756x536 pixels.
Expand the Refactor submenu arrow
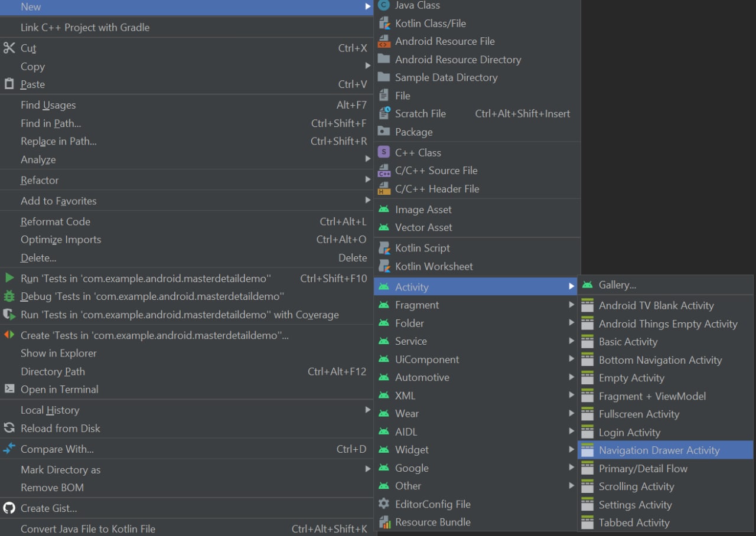tap(368, 179)
